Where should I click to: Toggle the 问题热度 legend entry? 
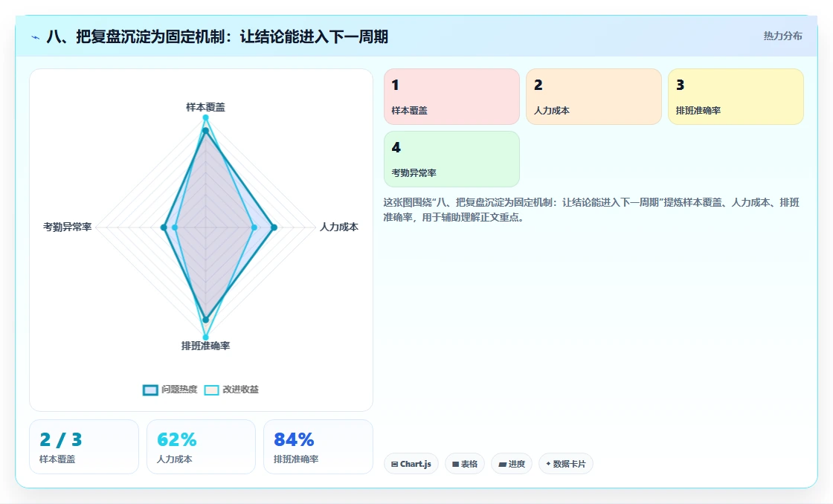(170, 390)
